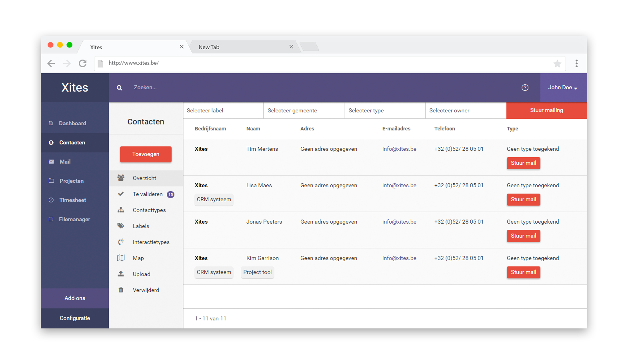Click the Labels tag icon
This screenshot has height=364, width=628.
point(121,226)
